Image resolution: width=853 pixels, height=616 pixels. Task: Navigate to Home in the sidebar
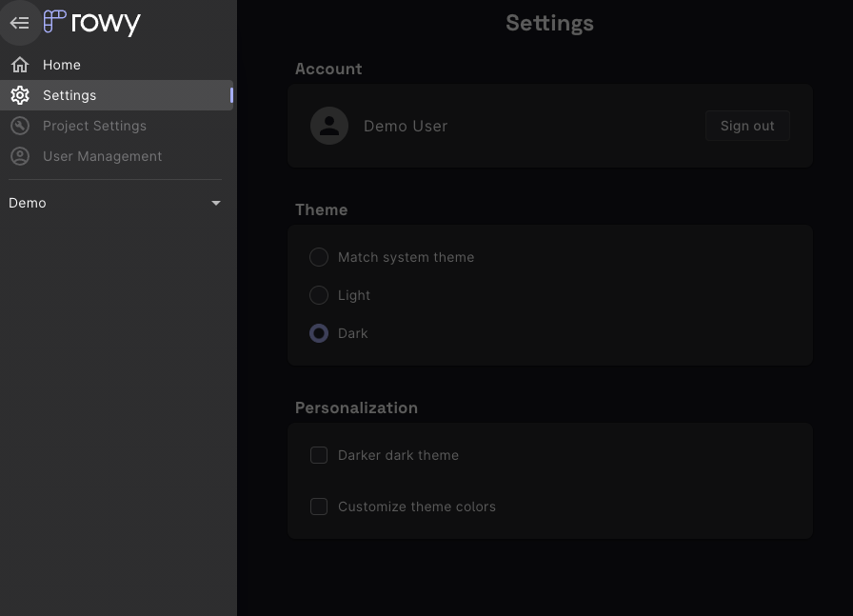[x=61, y=64]
